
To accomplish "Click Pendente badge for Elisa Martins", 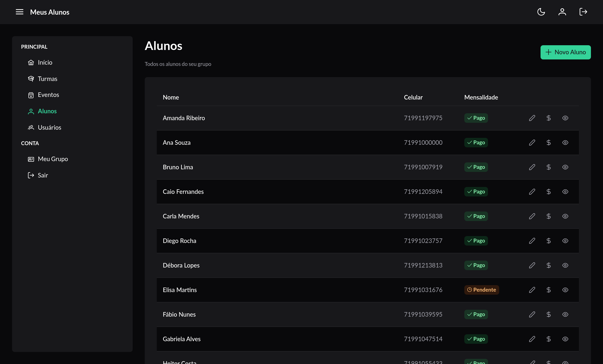I will point(481,290).
